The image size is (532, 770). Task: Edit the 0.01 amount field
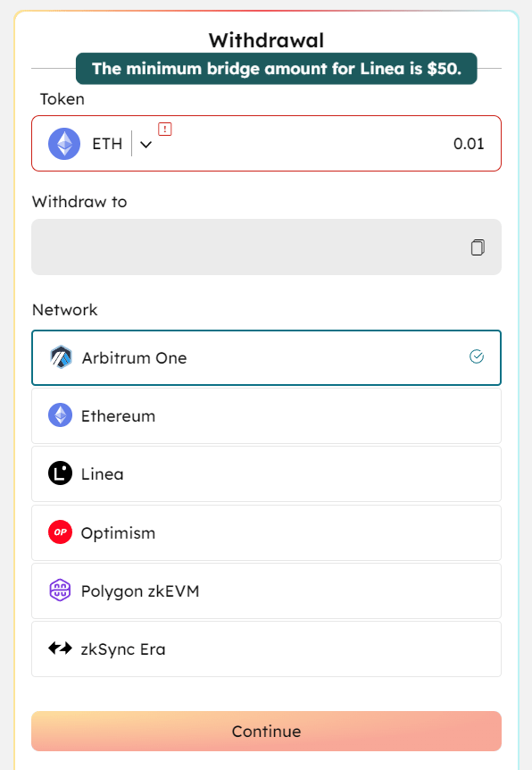469,144
